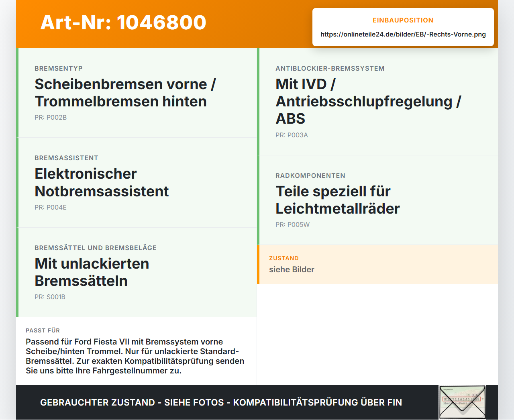This screenshot has height=420, width=514.
Task: Select 'Teile speziell für Leichtmetallräder' value
Action: click(x=338, y=200)
